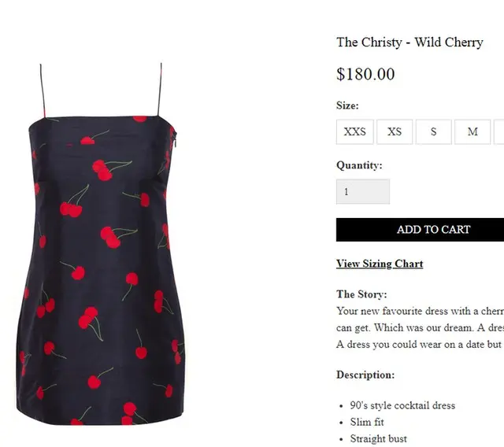Click the Description: heading

click(x=365, y=375)
